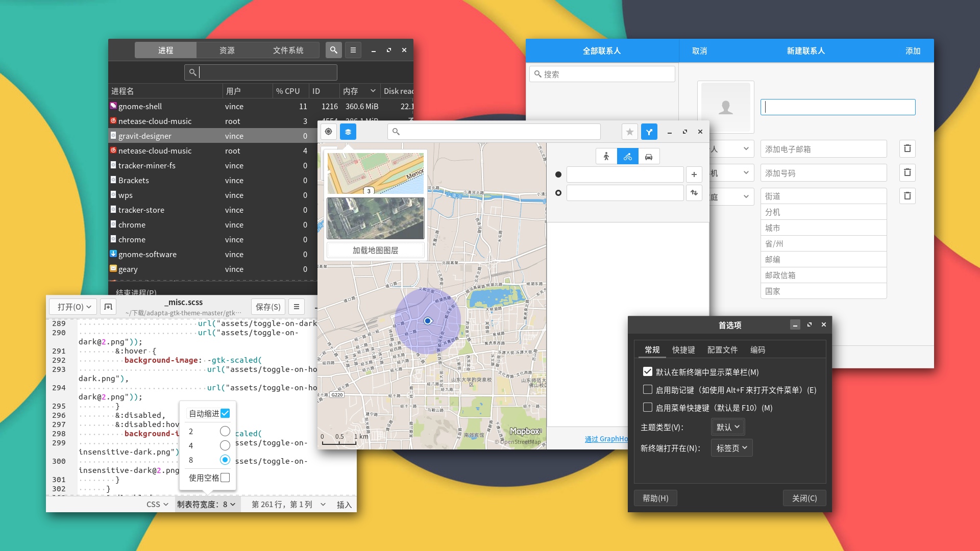Open the Gedit Open file dropdown button

tap(73, 307)
